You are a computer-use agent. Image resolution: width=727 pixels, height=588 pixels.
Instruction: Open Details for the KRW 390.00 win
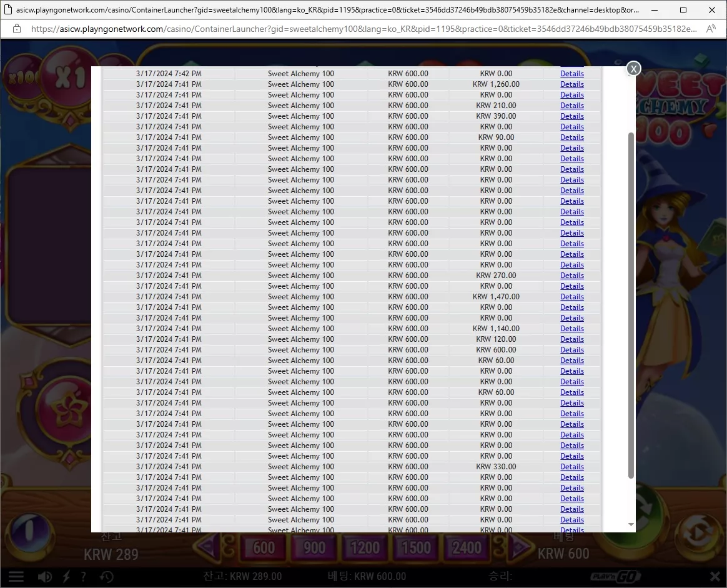(x=571, y=116)
